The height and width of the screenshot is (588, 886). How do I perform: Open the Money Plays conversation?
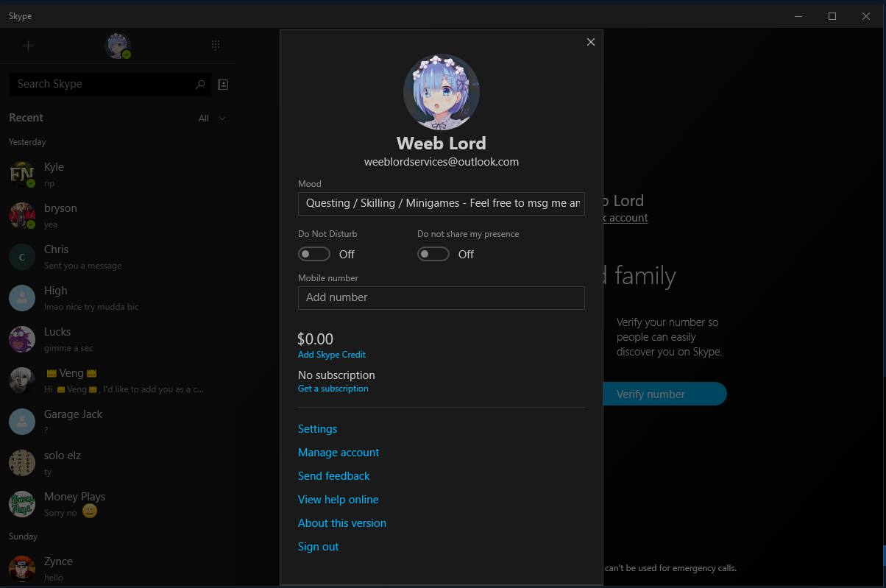pos(118,504)
